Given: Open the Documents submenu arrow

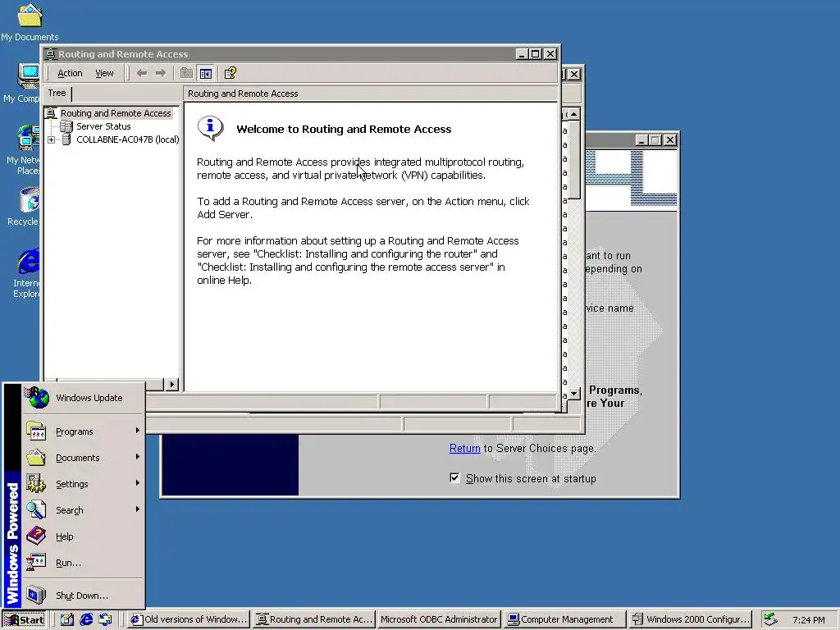Looking at the screenshot, I should pyautogui.click(x=138, y=457).
